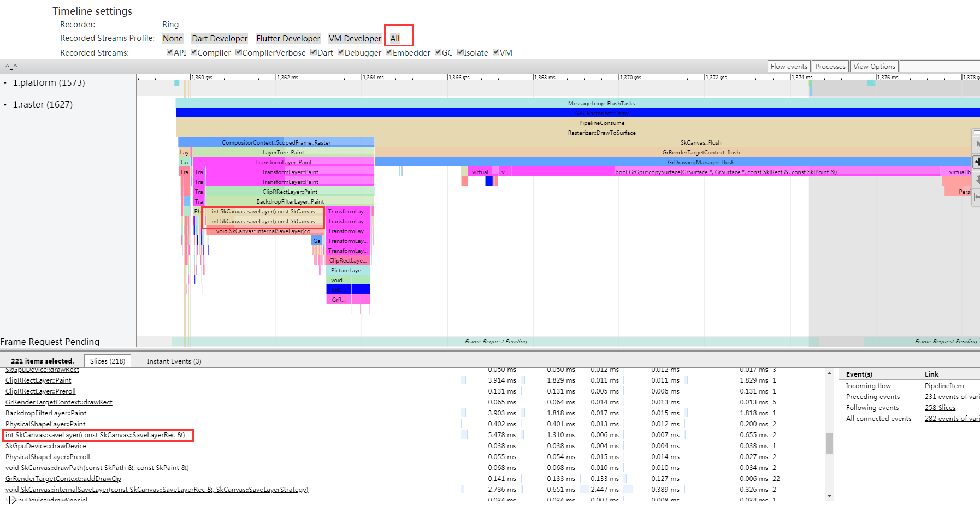
Task: Open the int SkCanvas::saveLayer slice link
Action: (95, 434)
